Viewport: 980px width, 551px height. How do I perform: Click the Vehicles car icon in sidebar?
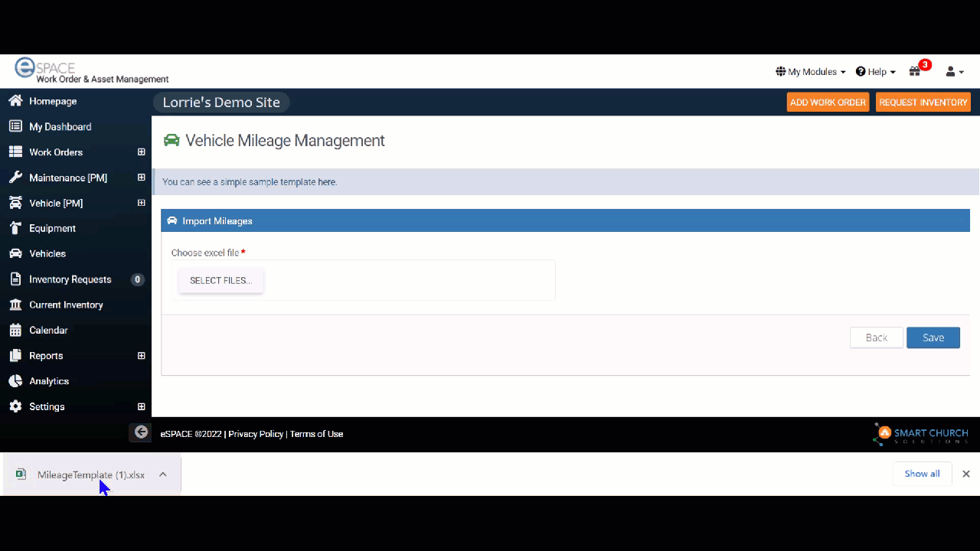pyautogui.click(x=15, y=253)
